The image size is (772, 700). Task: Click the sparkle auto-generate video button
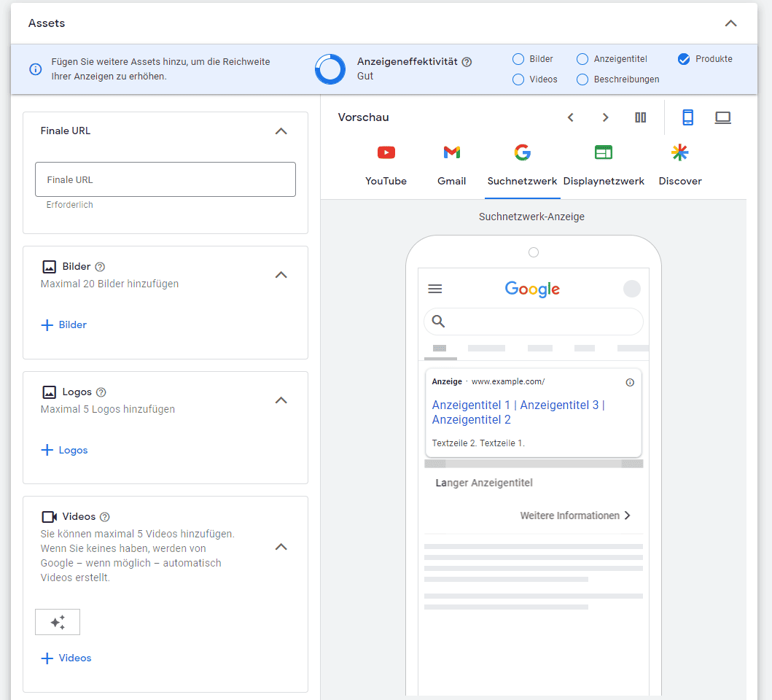click(58, 622)
